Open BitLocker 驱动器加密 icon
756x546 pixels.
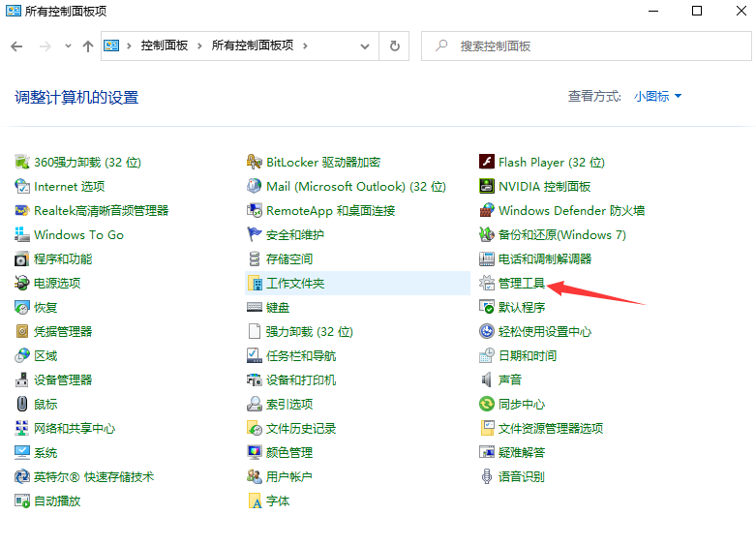tap(255, 163)
